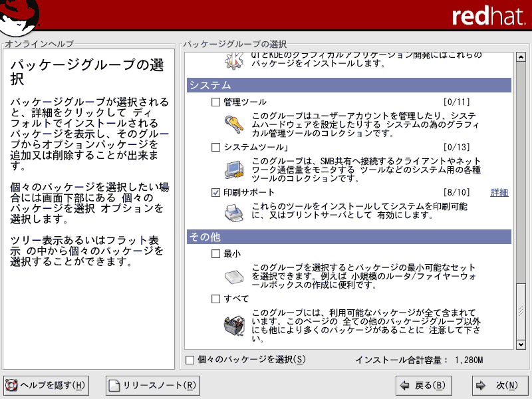Screen dimensions: 532x399
Task: Click scrollbar up arrow in package list
Action: point(521,58)
